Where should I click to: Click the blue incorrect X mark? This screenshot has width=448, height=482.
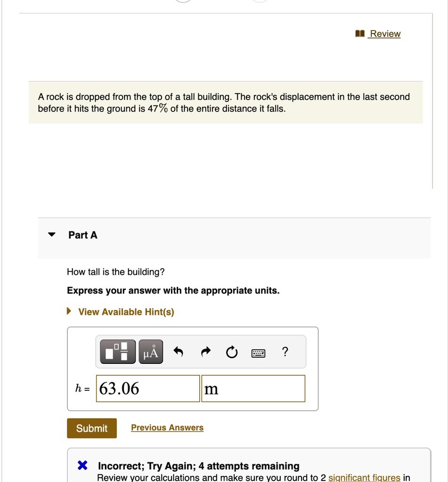click(82, 465)
